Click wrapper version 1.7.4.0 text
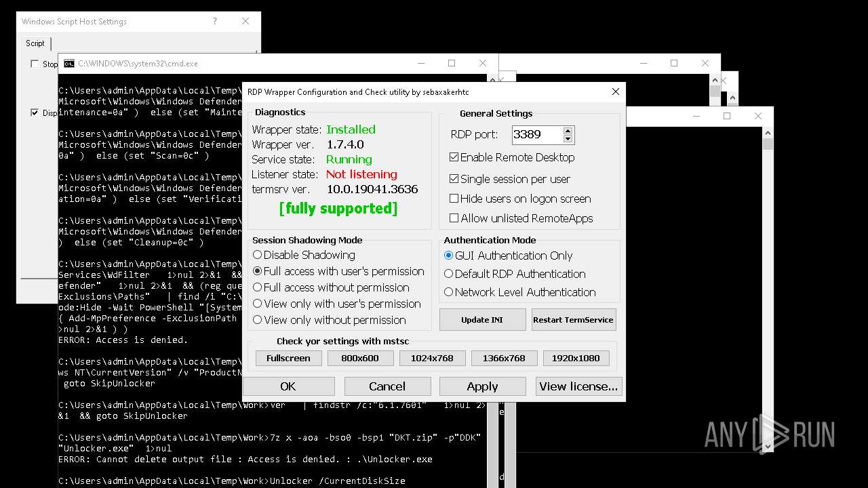Viewport: 868px width, 488px height. (x=345, y=144)
